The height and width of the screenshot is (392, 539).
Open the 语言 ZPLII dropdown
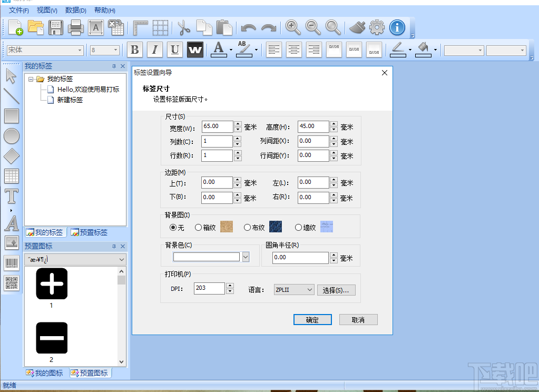[x=294, y=290]
